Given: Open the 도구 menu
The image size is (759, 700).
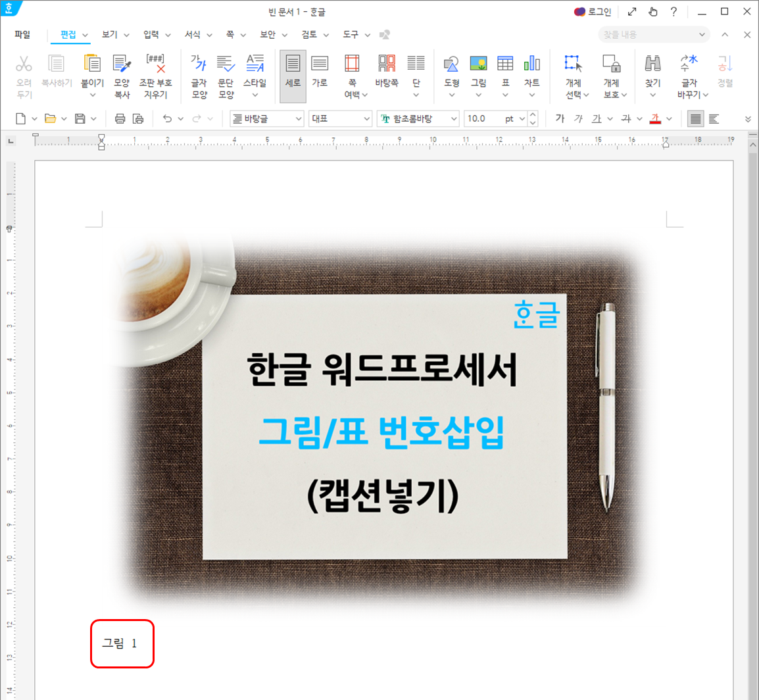Looking at the screenshot, I should click(352, 34).
